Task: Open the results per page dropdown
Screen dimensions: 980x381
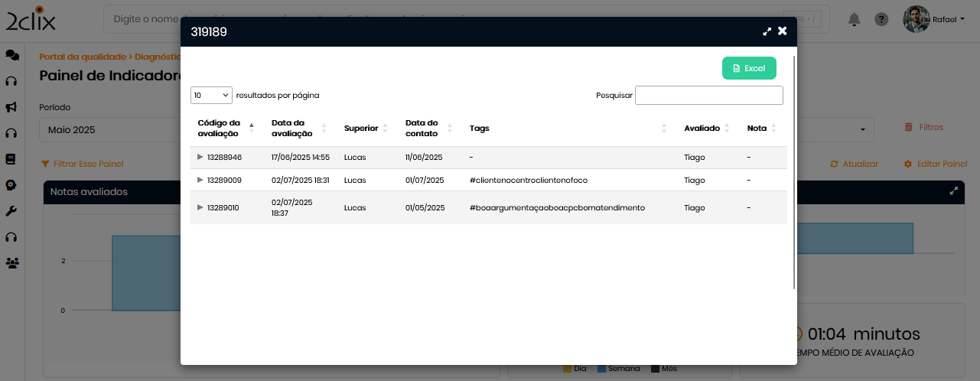Action: point(211,95)
